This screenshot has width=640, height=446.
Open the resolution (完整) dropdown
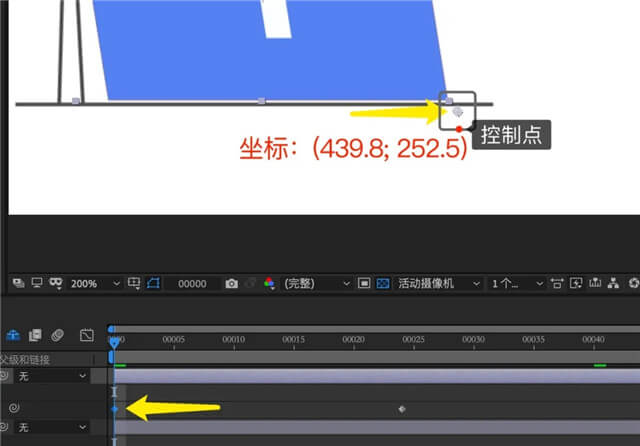point(318,284)
